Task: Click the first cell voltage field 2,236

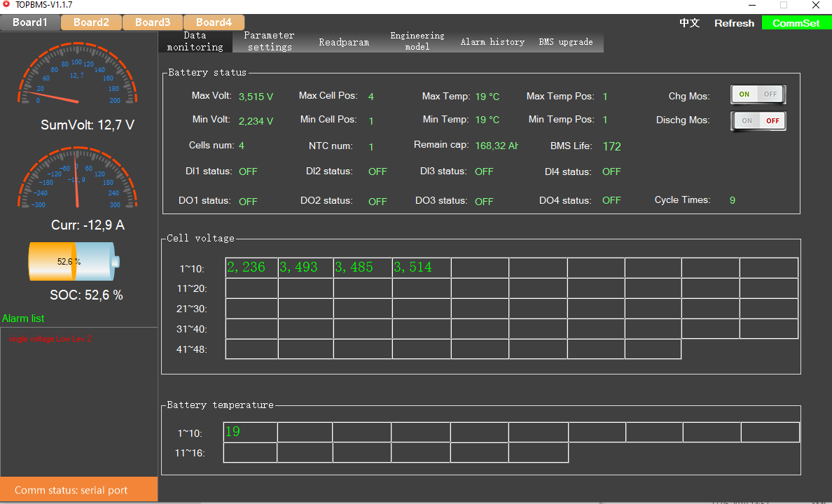Action: 251,267
